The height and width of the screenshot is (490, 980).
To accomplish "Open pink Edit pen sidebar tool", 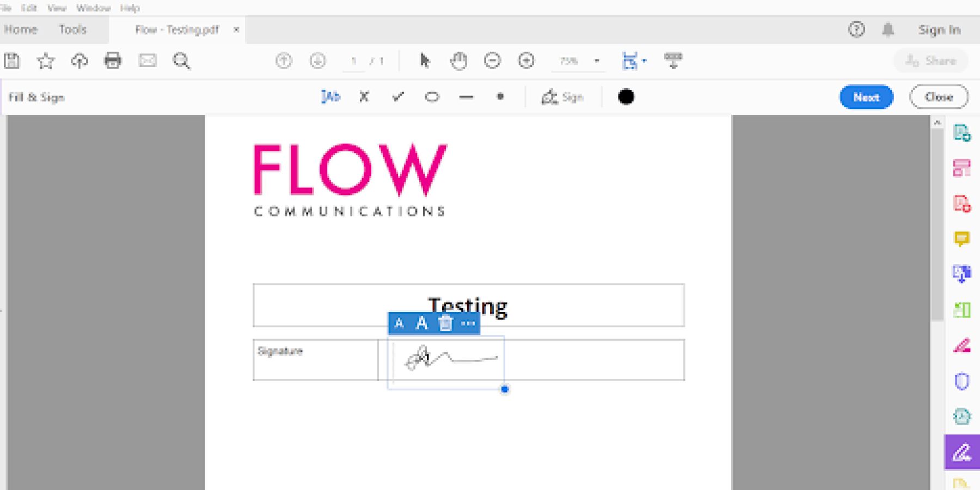I will (x=962, y=345).
